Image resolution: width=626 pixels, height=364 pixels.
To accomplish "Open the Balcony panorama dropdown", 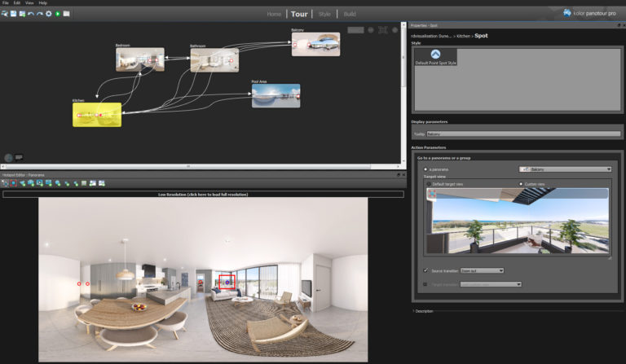I will [566, 169].
